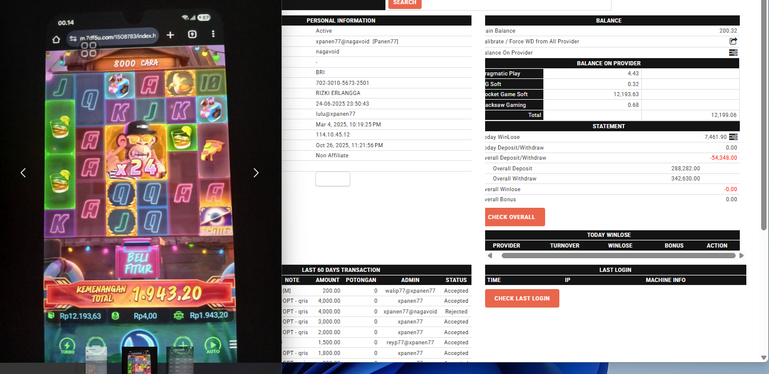
Task: Click the Overall Deposit value 288,282.00
Action: tap(686, 169)
